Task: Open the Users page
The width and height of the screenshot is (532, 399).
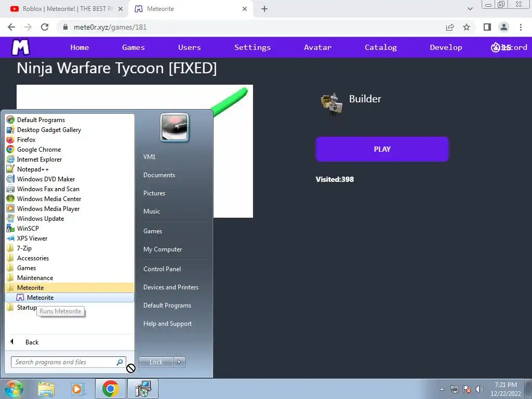Action: coord(189,47)
